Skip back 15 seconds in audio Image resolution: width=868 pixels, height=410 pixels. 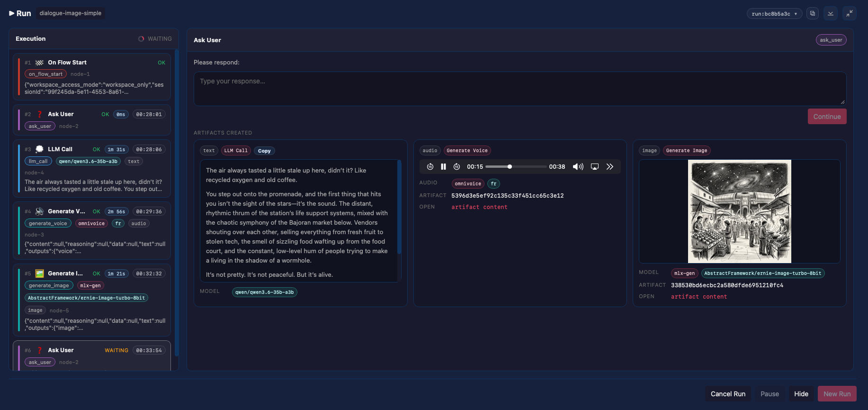tap(430, 166)
